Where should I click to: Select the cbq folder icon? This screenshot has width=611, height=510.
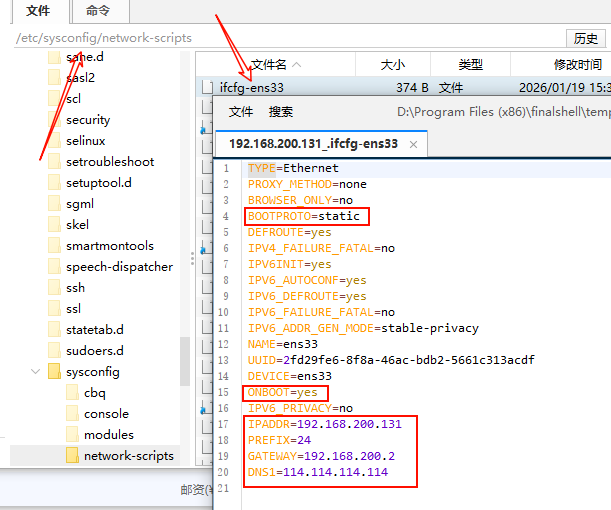pyautogui.click(x=72, y=393)
